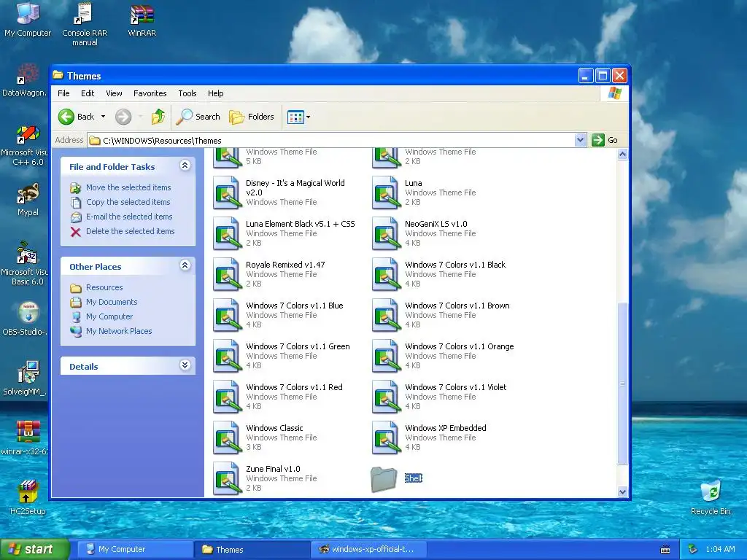The image size is (747, 560).
Task: Select NeoGeniX LS v1.0 theme icon
Action: [x=385, y=233]
